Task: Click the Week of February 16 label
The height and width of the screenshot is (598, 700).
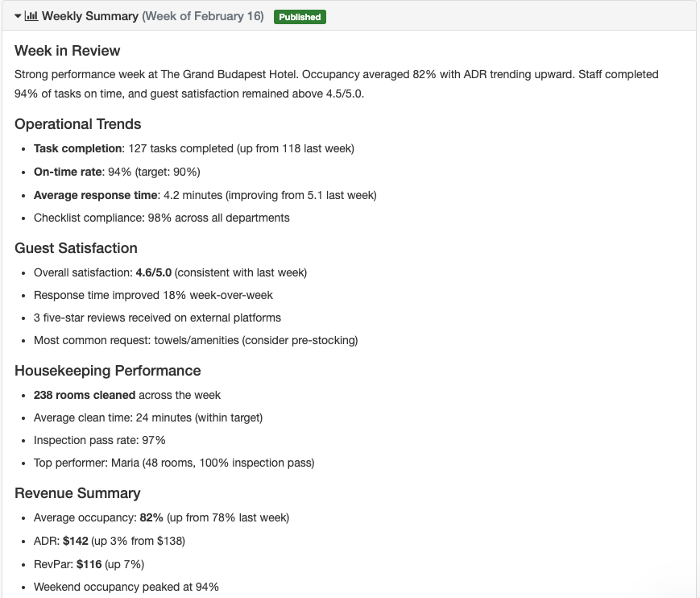Action: pos(203,16)
